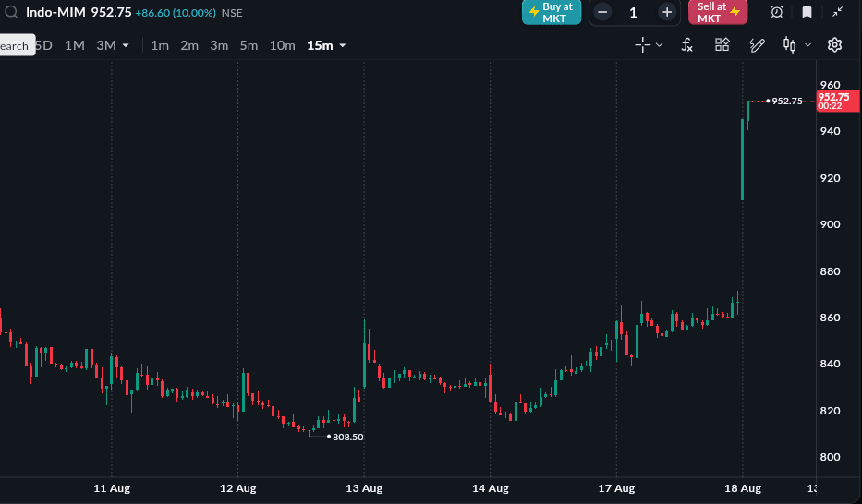Click the 900 price axis label

click(x=830, y=224)
